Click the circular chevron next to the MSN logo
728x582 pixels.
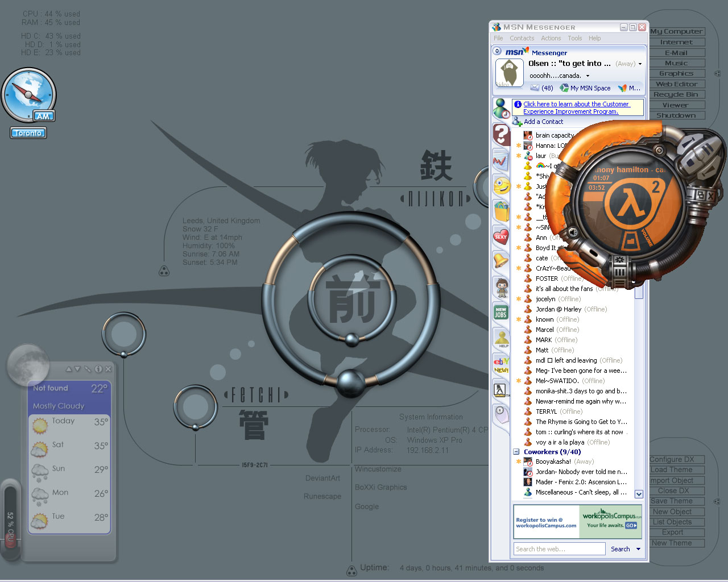click(497, 51)
